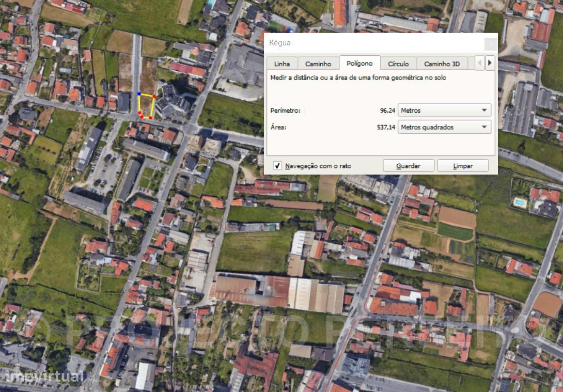Open the Metros quadrados area units dropdown
Screen dimensions: 563x392
pyautogui.click(x=444, y=127)
